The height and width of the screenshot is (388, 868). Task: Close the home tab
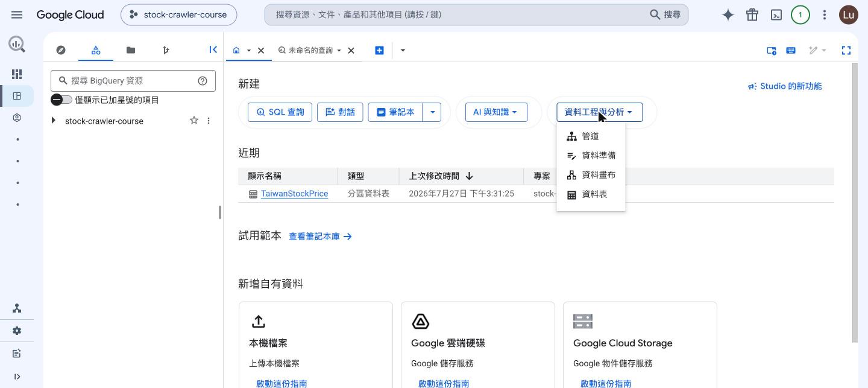tap(261, 51)
